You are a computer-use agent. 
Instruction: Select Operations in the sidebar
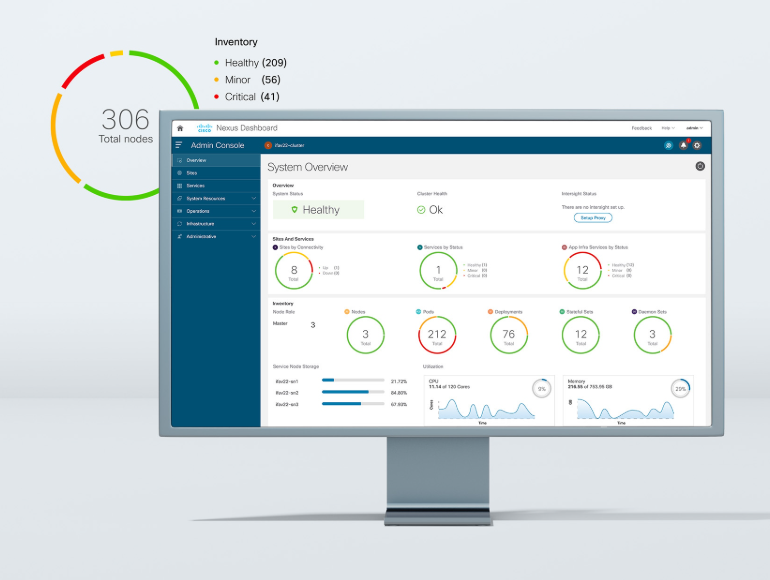tap(216, 211)
